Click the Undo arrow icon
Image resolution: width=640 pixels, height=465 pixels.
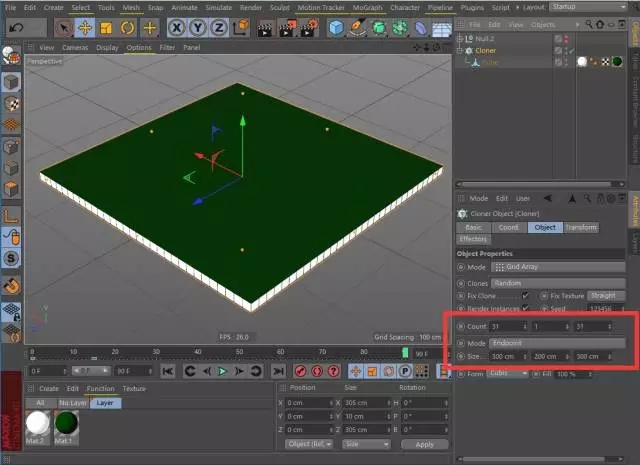click(16, 27)
